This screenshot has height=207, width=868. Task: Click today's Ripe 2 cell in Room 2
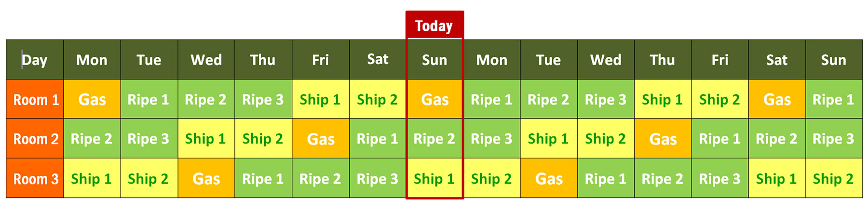click(x=434, y=139)
